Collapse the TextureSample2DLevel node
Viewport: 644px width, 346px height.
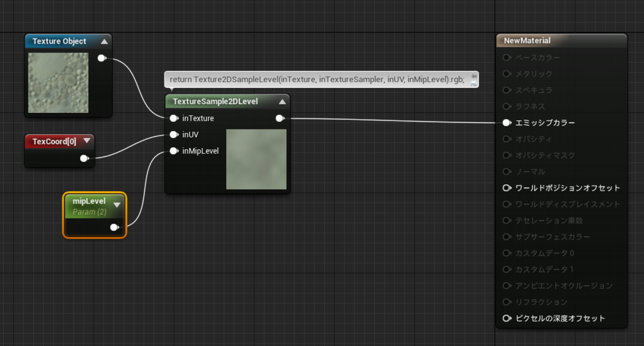click(282, 101)
